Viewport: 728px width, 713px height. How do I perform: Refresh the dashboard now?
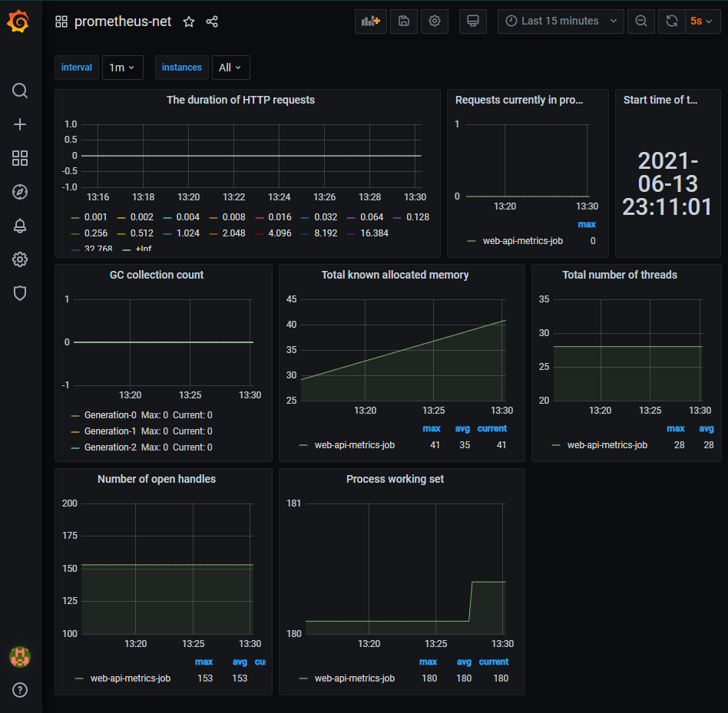click(671, 21)
